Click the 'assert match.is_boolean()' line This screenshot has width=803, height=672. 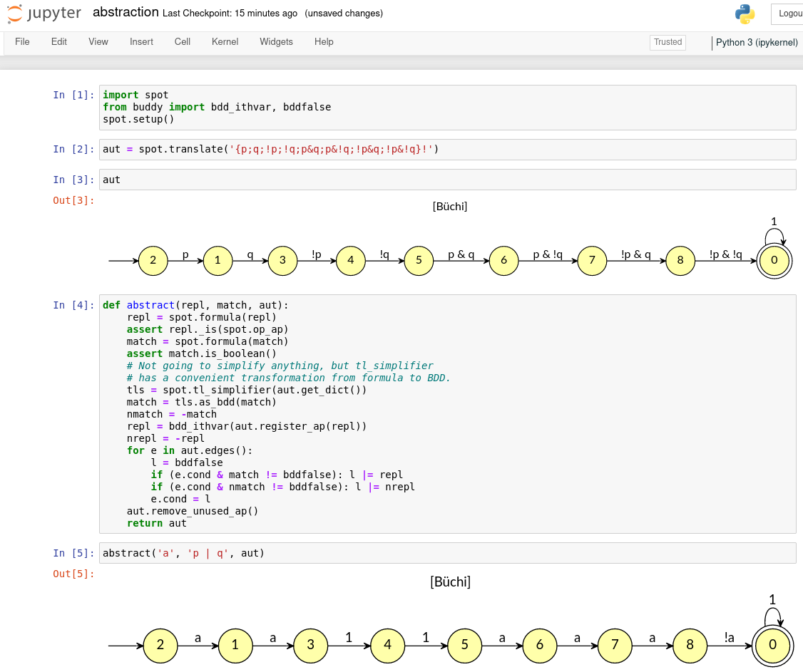pos(202,353)
